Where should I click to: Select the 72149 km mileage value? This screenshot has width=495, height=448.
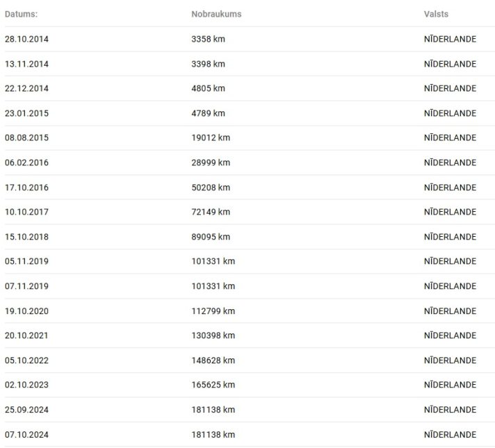[x=211, y=212]
